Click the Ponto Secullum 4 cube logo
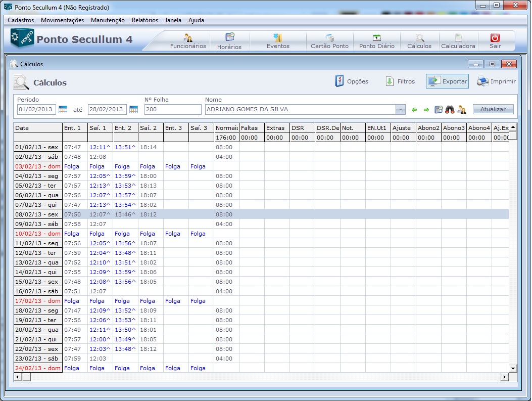 [x=22, y=38]
